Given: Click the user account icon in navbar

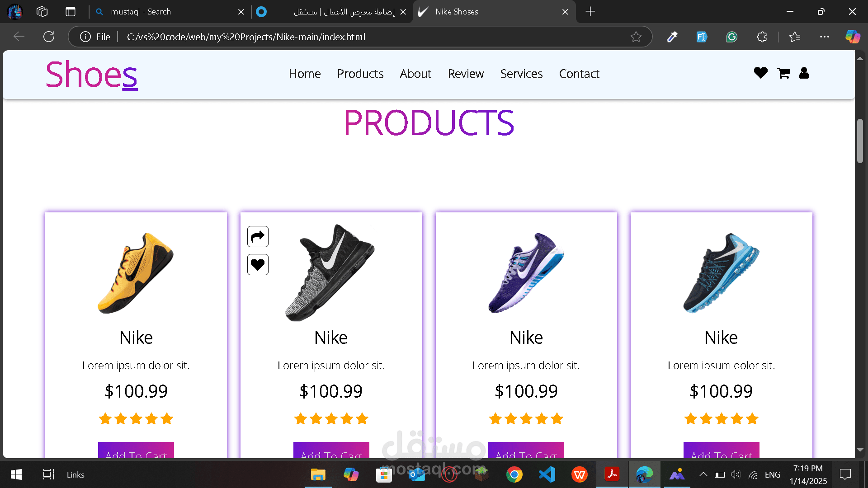Looking at the screenshot, I should 804,73.
